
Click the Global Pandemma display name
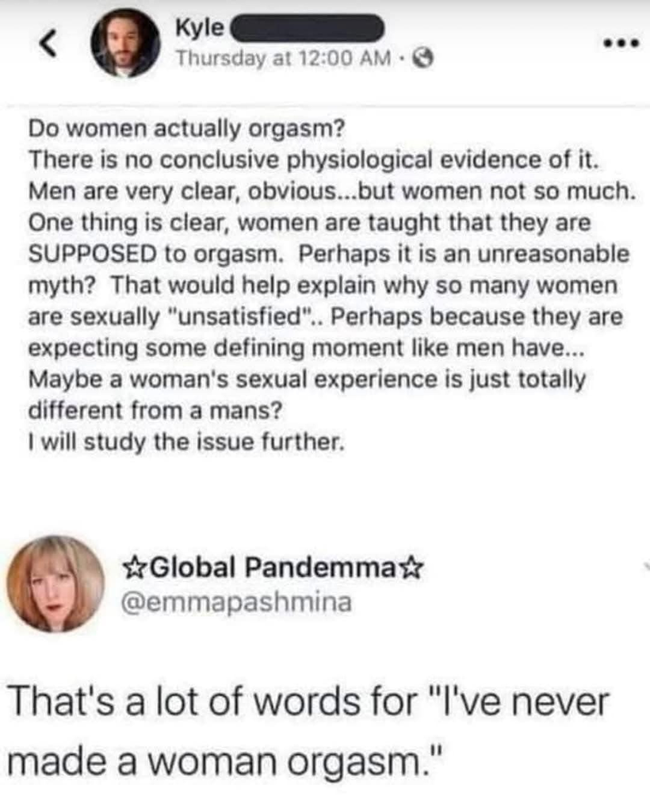pyautogui.click(x=275, y=568)
